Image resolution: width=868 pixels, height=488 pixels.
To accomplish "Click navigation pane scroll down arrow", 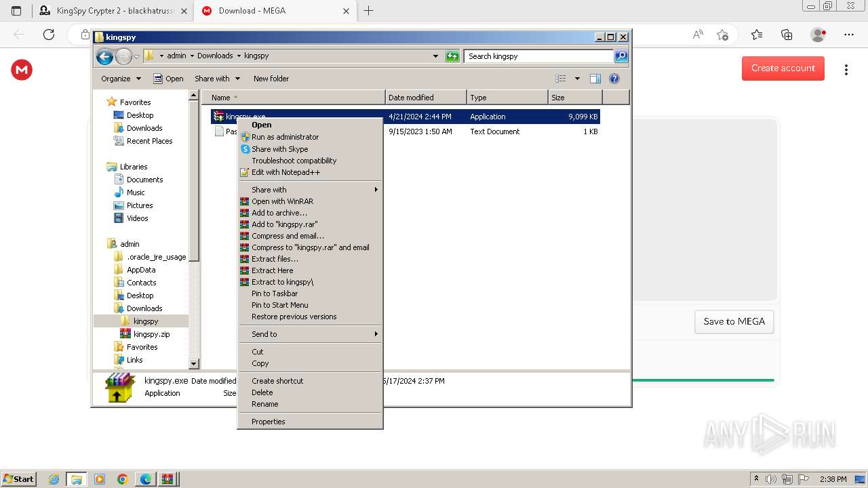I will point(194,364).
